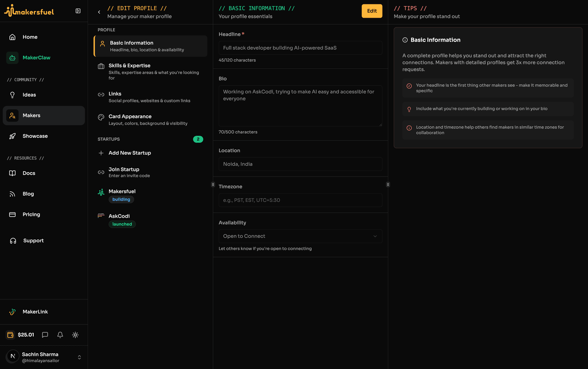Click the Startups count badge 2
The image size is (588, 369).
point(198,139)
